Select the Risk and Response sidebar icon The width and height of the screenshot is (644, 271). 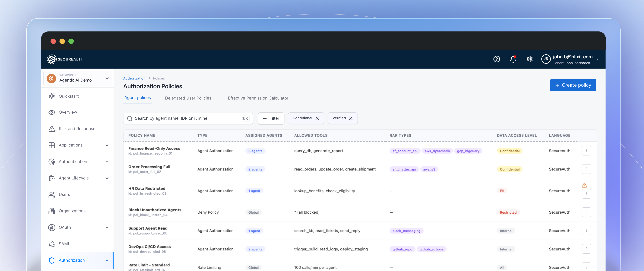point(51,128)
